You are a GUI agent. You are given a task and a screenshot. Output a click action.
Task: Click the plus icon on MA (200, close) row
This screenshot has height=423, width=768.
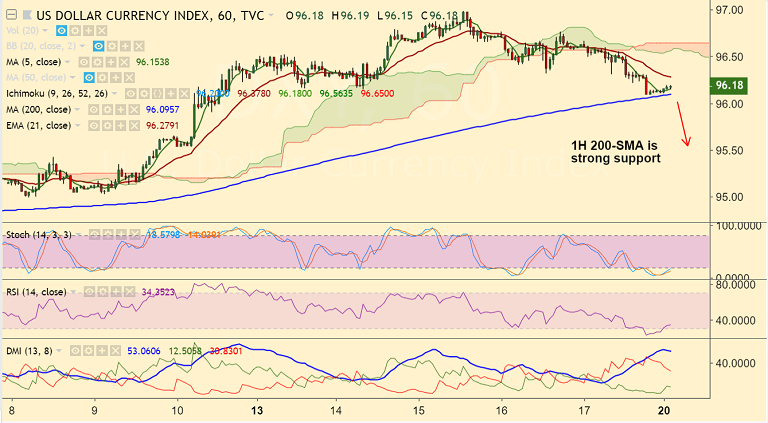coord(120,110)
